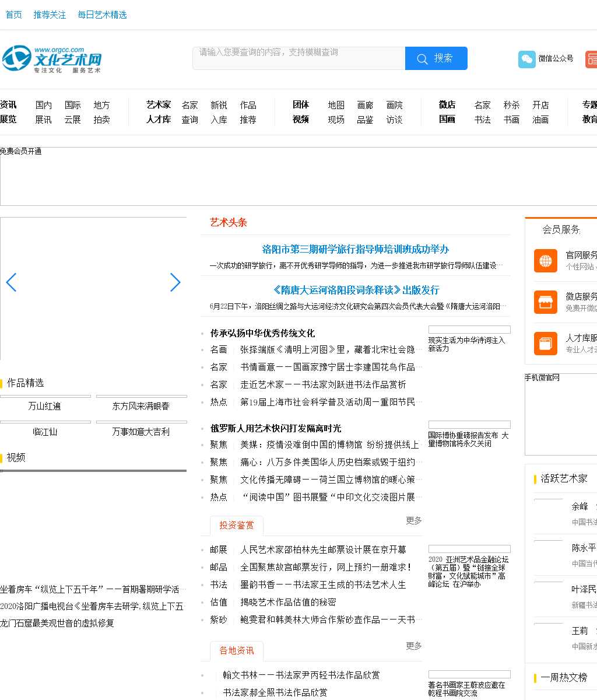Click the 拍卖 link under 展览
This screenshot has width=597, height=700.
101,120
